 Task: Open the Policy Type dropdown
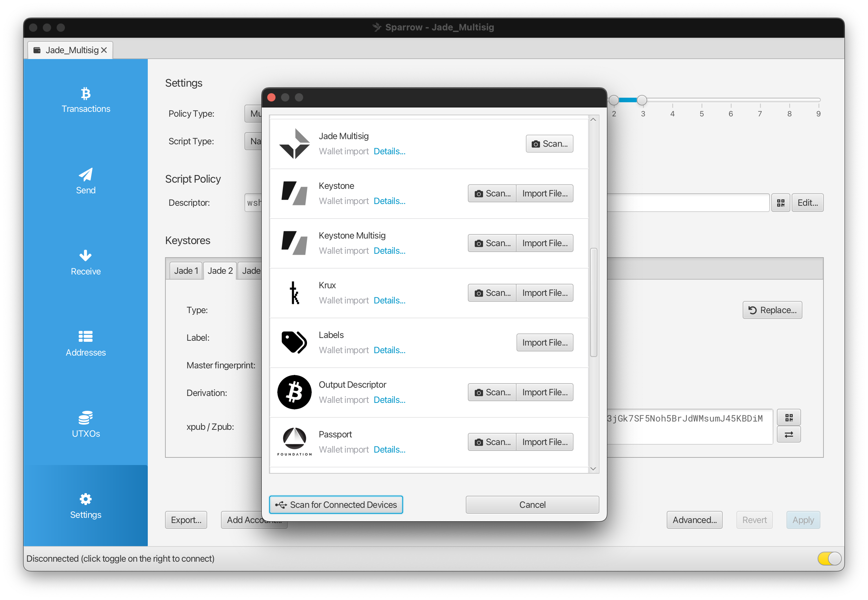coord(253,114)
